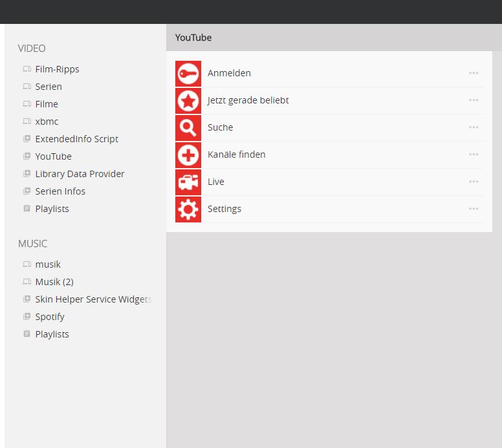Click the folder icon before lowercase musik
This screenshot has width=502, height=448.
27,264
